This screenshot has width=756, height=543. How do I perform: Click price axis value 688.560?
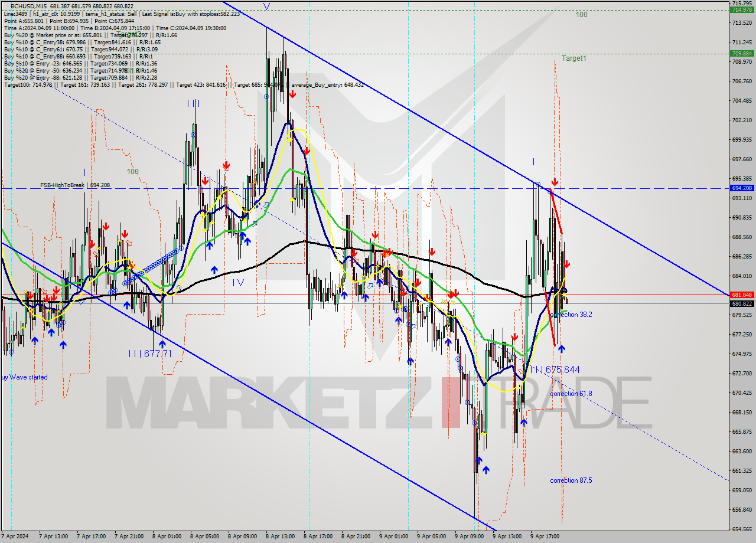pyautogui.click(x=742, y=237)
